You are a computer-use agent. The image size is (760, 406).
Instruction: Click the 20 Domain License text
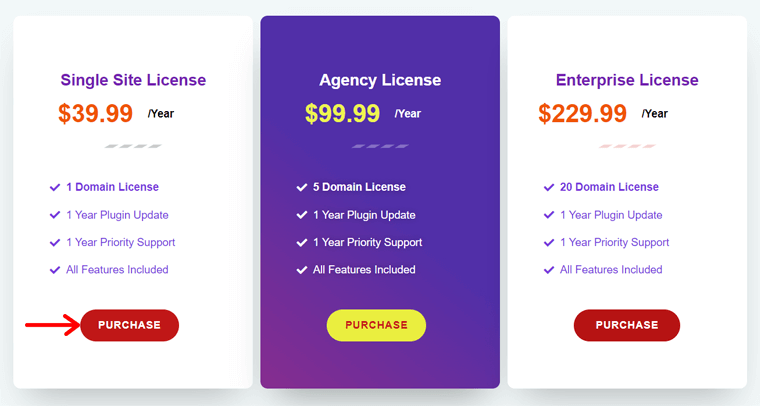coord(609,187)
